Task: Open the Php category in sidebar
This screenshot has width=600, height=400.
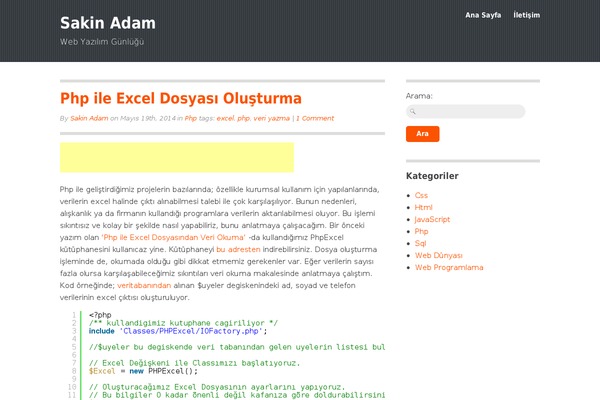Action: [x=421, y=231]
